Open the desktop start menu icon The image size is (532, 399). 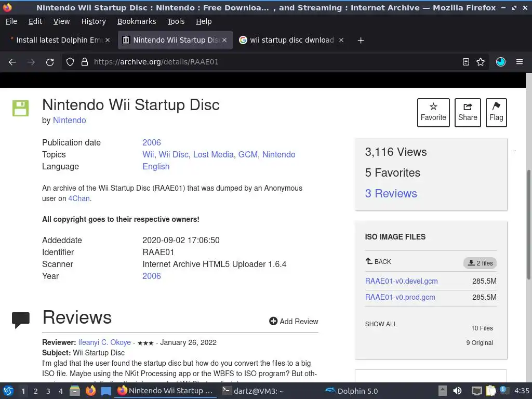click(x=8, y=391)
